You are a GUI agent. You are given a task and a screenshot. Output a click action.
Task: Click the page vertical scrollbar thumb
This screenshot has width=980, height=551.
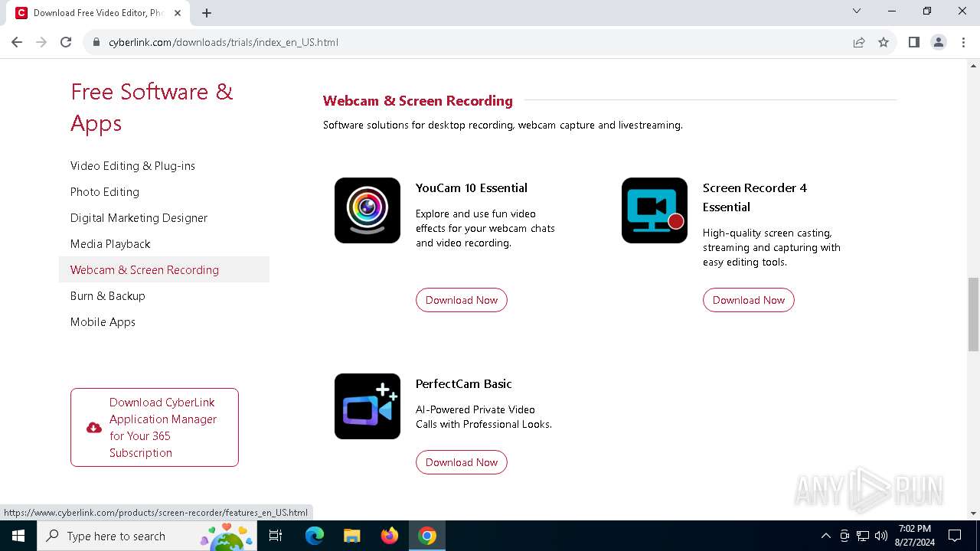[x=973, y=315]
